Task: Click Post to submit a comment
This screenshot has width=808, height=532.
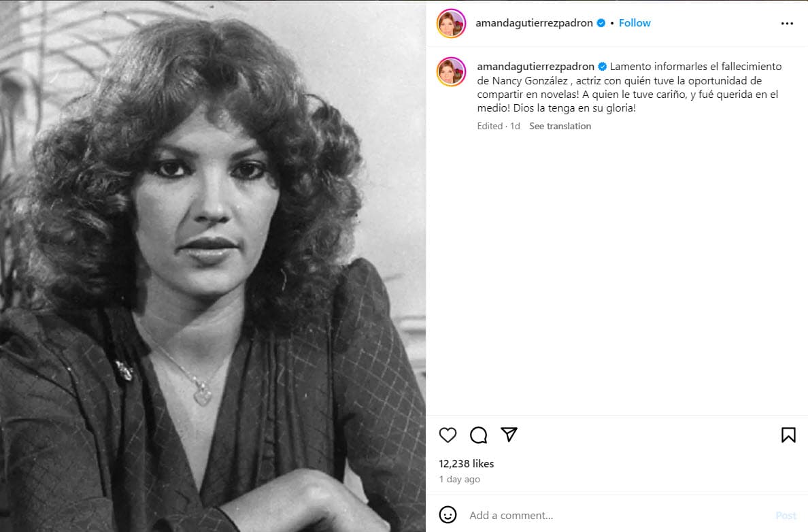Action: (786, 515)
